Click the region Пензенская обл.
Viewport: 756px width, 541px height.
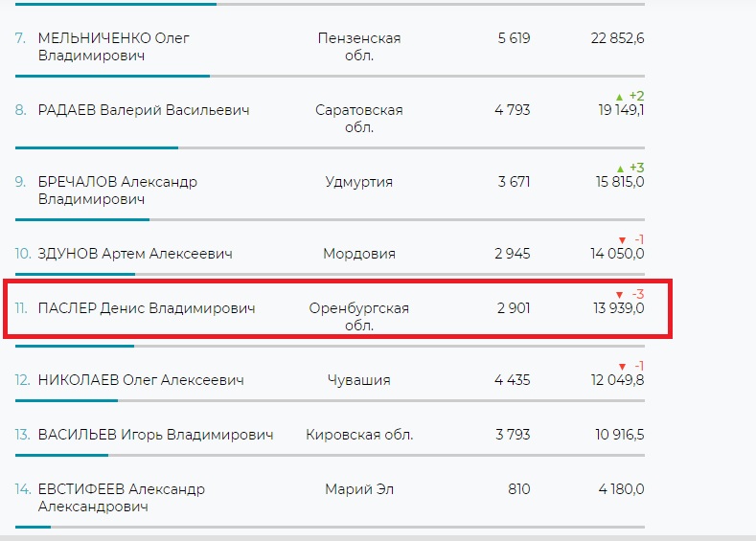click(x=359, y=47)
